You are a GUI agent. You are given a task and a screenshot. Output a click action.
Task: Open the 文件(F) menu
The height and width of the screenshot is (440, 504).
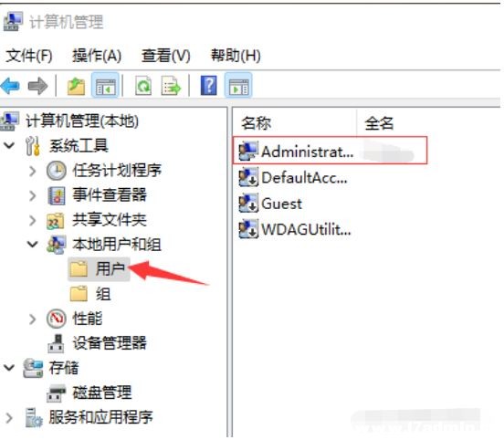point(29,56)
